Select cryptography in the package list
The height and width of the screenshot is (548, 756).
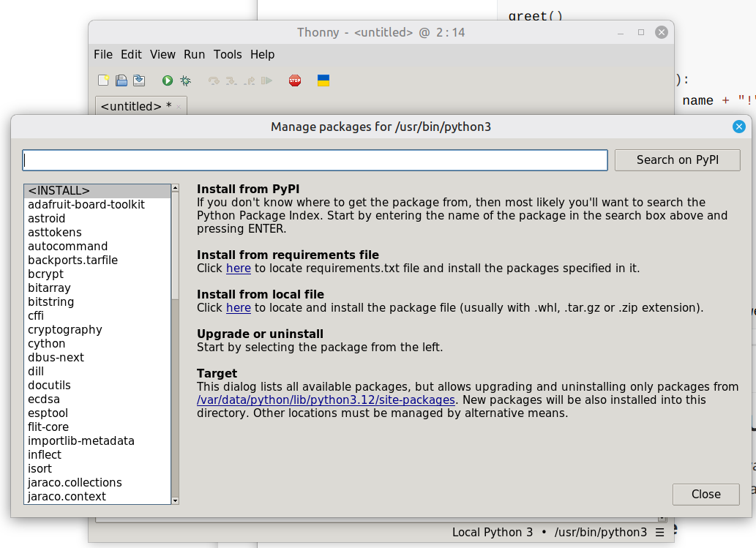[x=65, y=329]
